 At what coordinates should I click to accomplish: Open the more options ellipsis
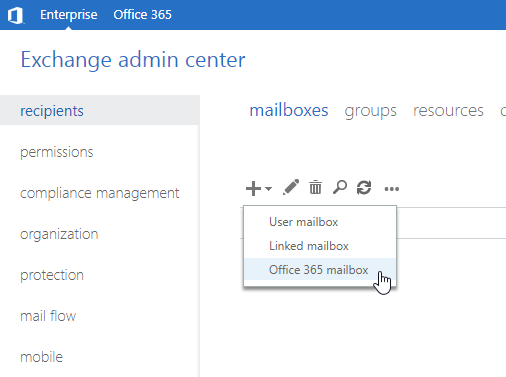[392, 189]
